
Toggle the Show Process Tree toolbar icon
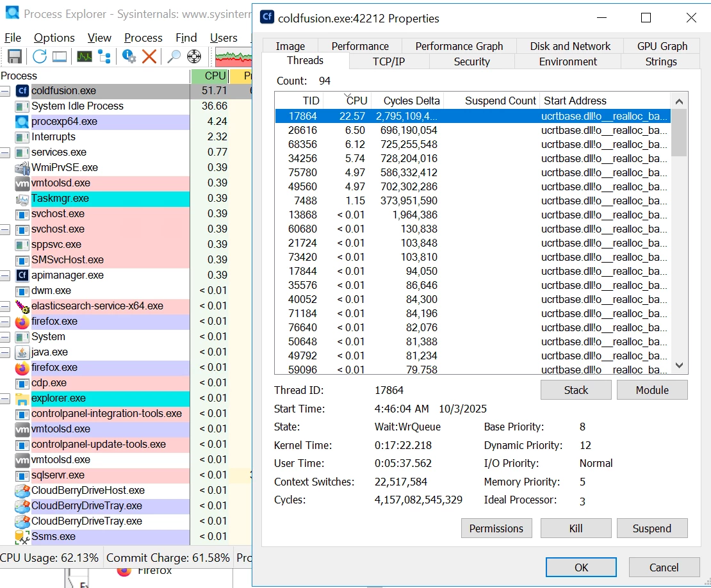[x=104, y=56]
